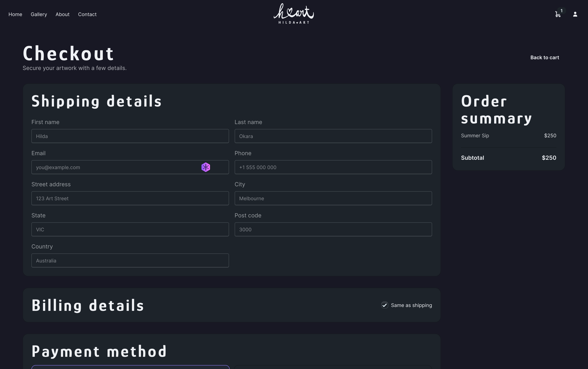Click the First name input field
Image resolution: width=588 pixels, height=369 pixels.
(130, 136)
